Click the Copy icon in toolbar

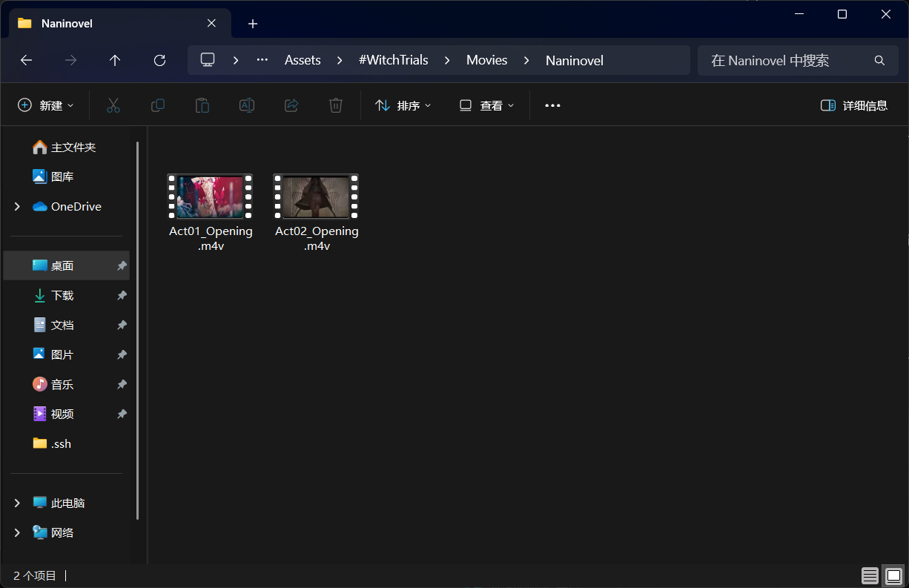[158, 105]
